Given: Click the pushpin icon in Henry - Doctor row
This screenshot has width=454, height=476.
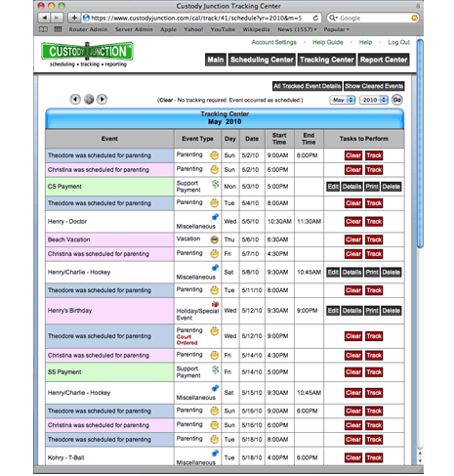Looking at the screenshot, I should (215, 217).
